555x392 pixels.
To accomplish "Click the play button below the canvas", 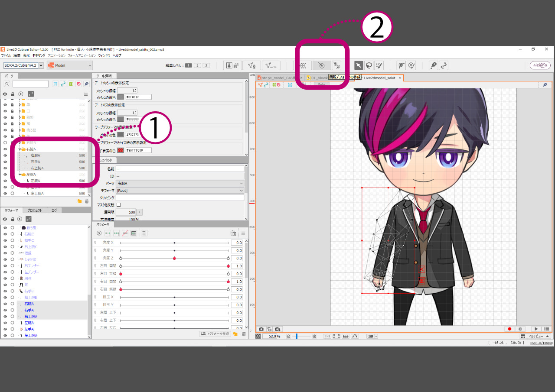I will pyautogui.click(x=536, y=329).
